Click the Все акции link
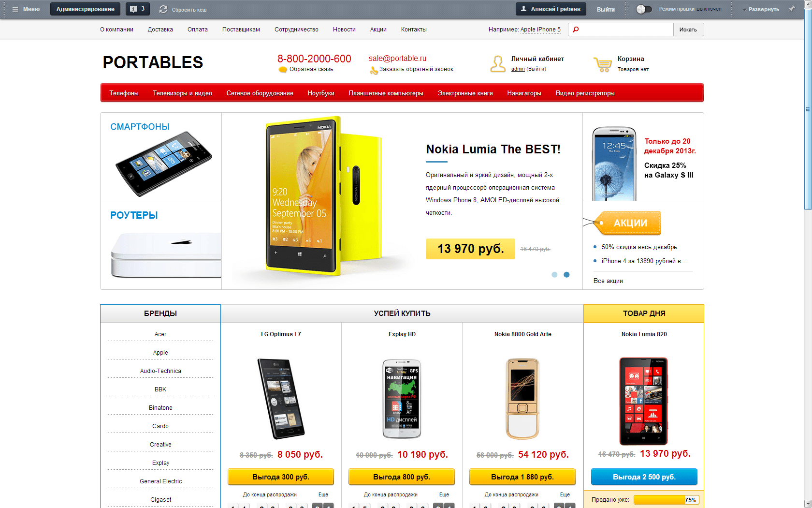Viewport: 812px width, 508px height. 608,281
